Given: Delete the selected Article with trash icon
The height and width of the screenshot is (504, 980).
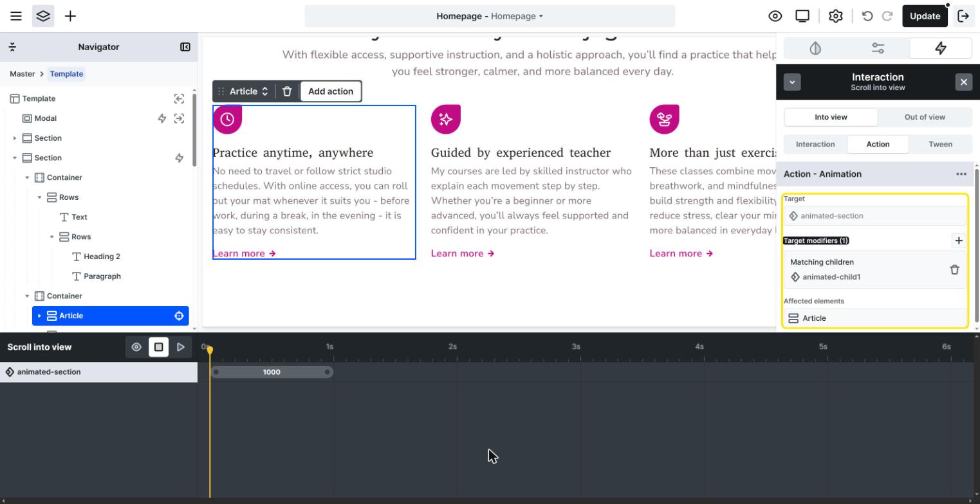Looking at the screenshot, I should pyautogui.click(x=288, y=91).
